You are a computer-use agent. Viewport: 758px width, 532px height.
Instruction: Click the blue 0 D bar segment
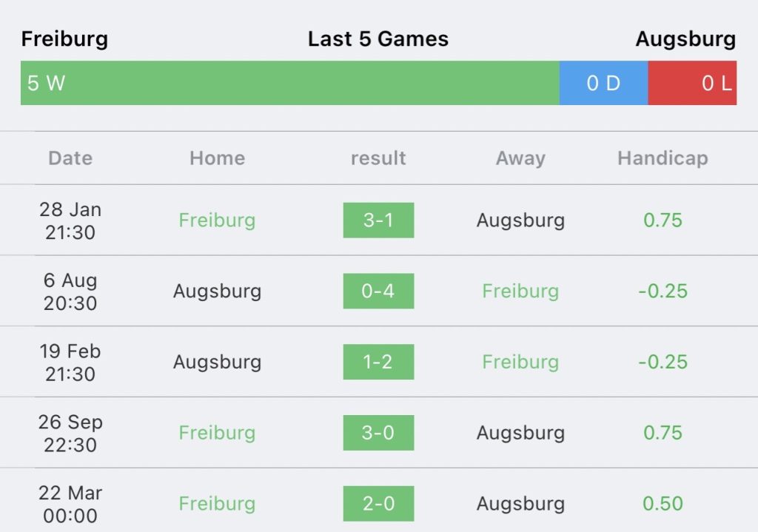604,83
